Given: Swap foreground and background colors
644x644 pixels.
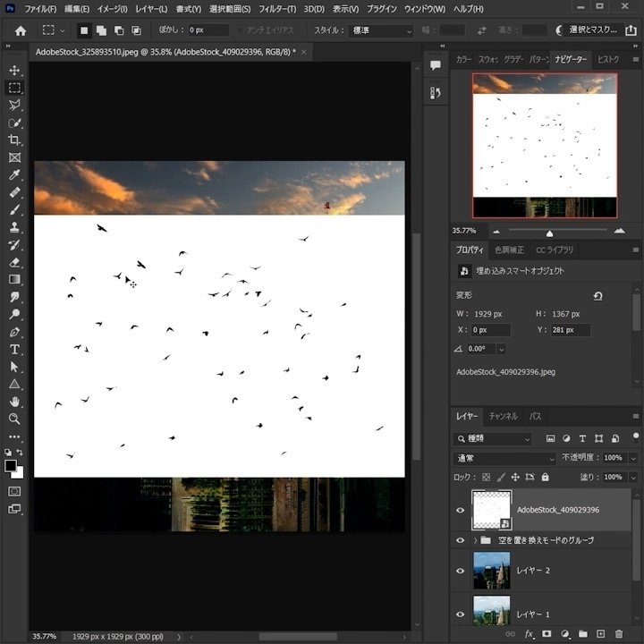Looking at the screenshot, I should pos(20,453).
